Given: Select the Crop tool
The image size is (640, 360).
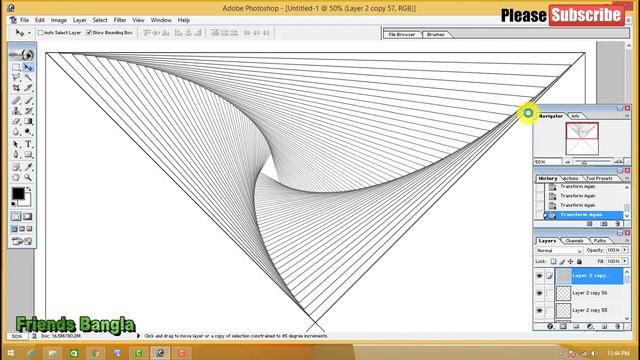Looking at the screenshot, I should pyautogui.click(x=16, y=88).
